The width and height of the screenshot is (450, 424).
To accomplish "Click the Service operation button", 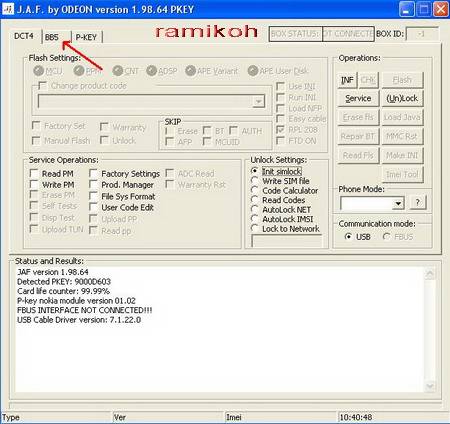I will (358, 98).
